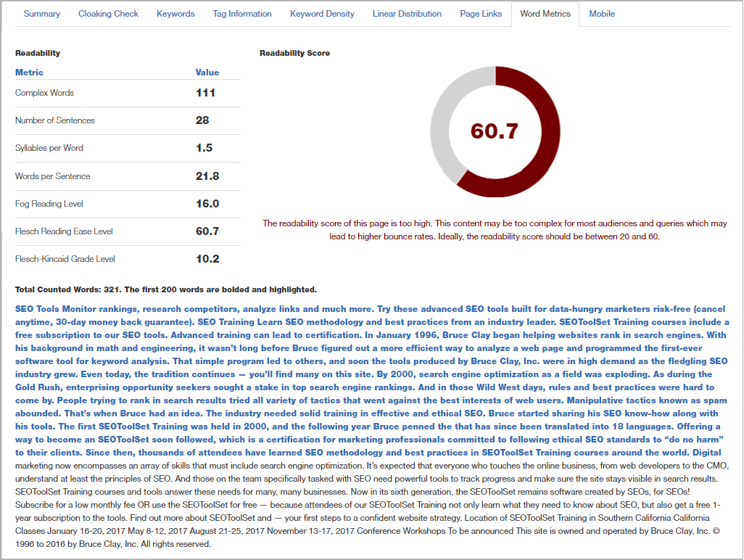Click the Readability Score heading
Screen dimensions: 744x560
pyautogui.click(x=294, y=53)
